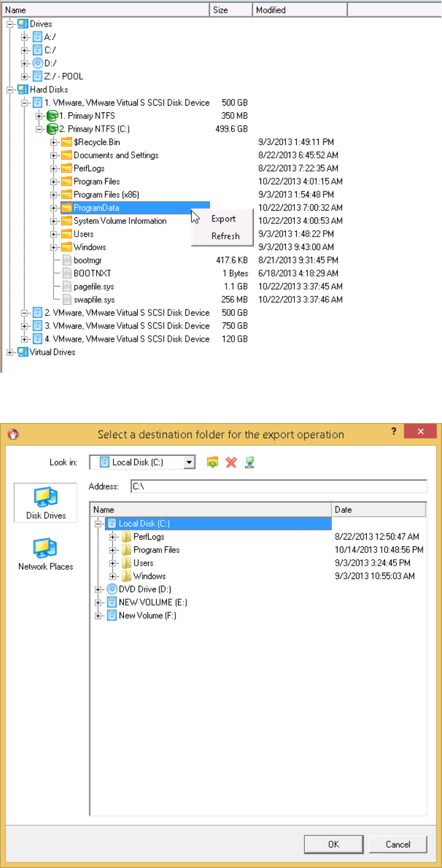The width and height of the screenshot is (442, 868).
Task: Click the Windows folder icon in export dialog
Action: (126, 575)
